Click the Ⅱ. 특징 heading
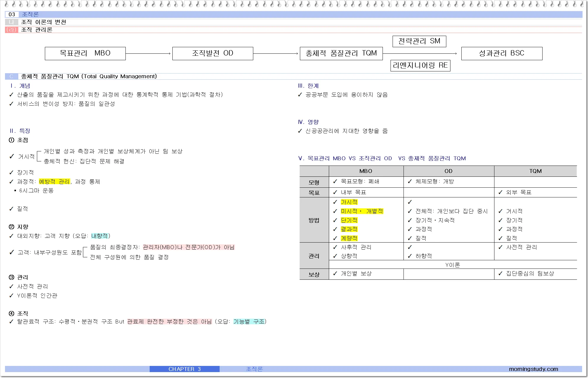The width and height of the screenshot is (588, 378). 20,131
